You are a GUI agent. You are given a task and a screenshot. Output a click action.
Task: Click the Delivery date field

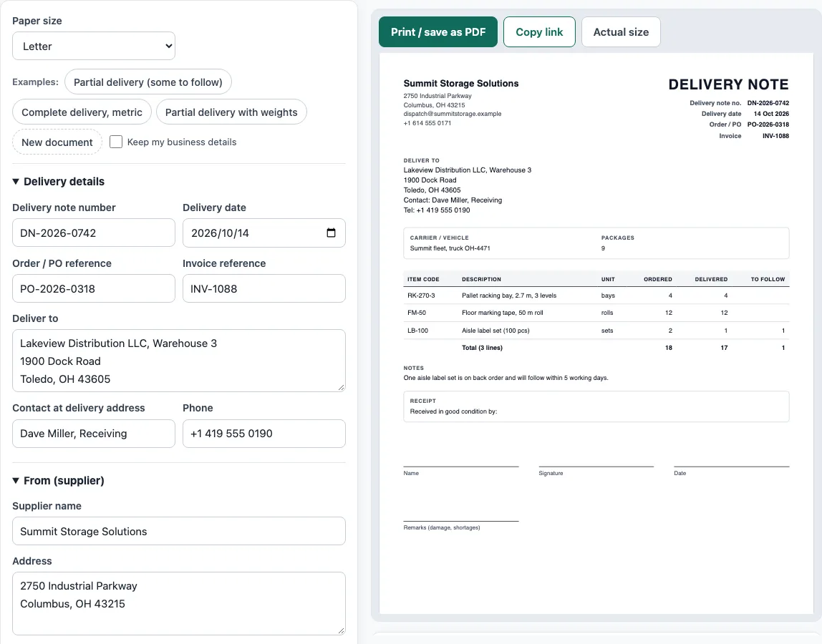263,233
